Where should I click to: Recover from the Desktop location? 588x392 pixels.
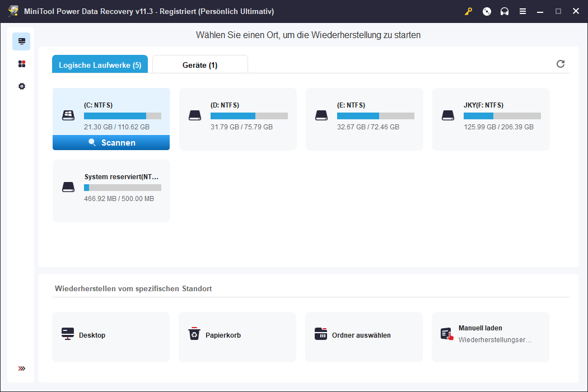click(x=111, y=337)
